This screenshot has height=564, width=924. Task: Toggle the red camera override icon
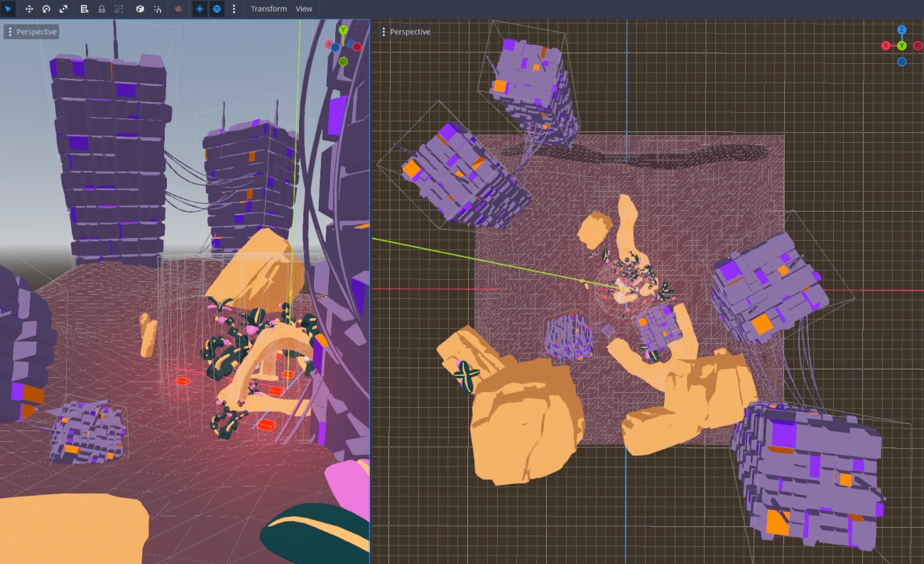pyautogui.click(x=178, y=9)
